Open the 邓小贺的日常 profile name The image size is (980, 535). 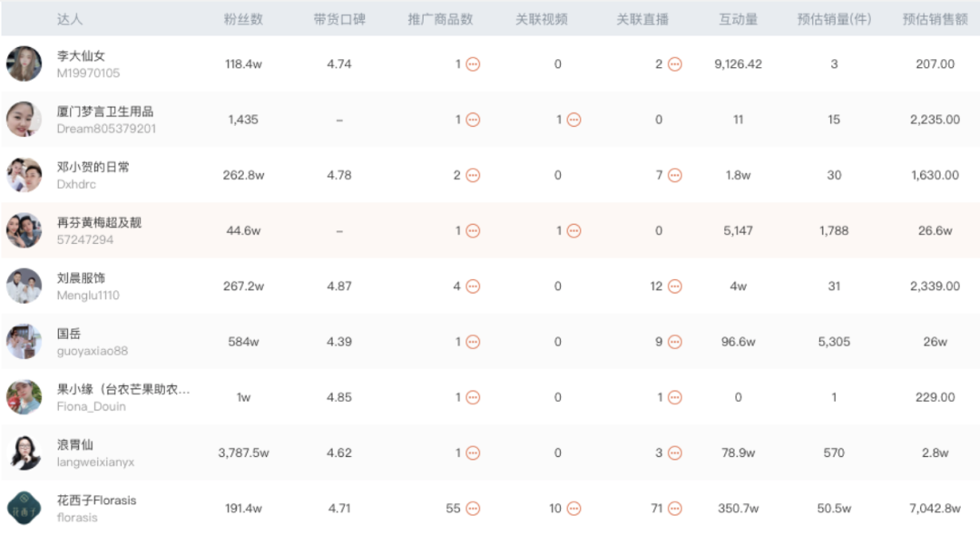click(93, 167)
